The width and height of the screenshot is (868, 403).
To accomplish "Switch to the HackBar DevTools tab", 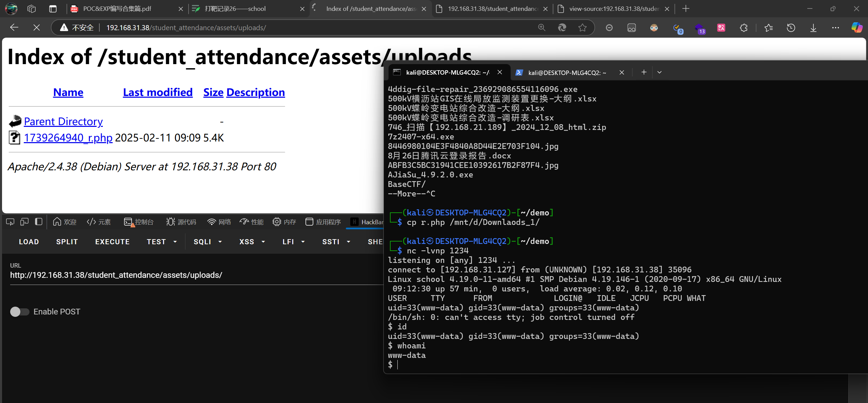I will pos(368,222).
